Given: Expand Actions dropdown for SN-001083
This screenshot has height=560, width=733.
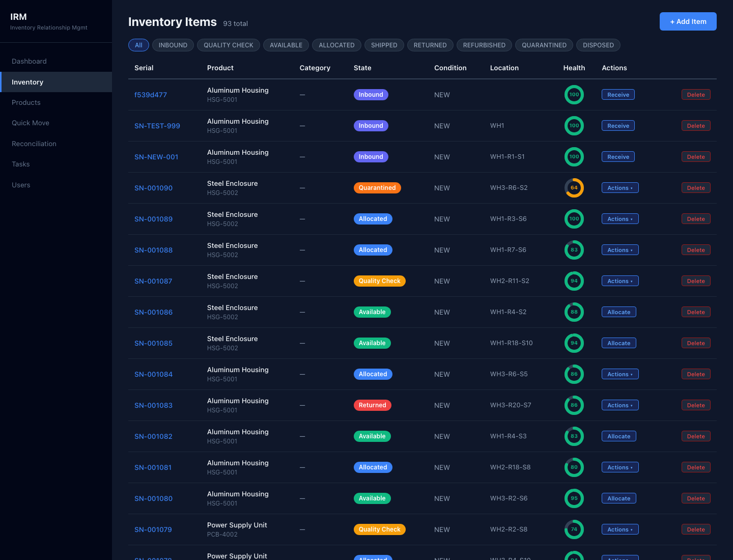Looking at the screenshot, I should click(620, 405).
